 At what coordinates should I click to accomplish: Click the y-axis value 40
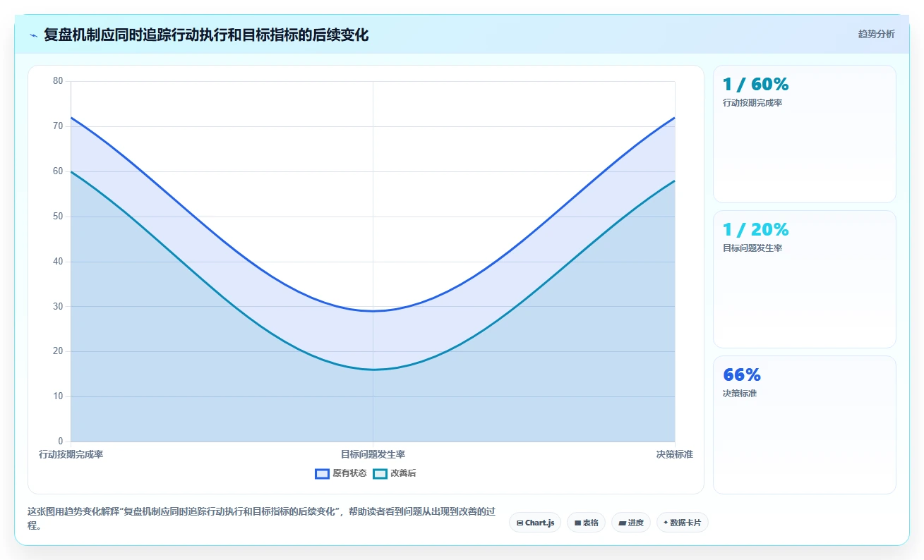(x=58, y=262)
